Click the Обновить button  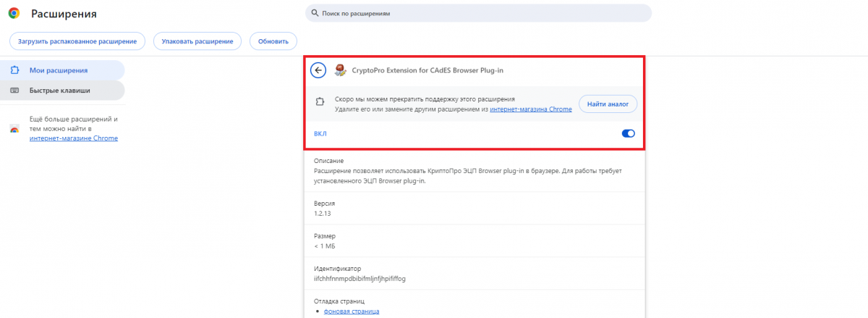click(273, 41)
